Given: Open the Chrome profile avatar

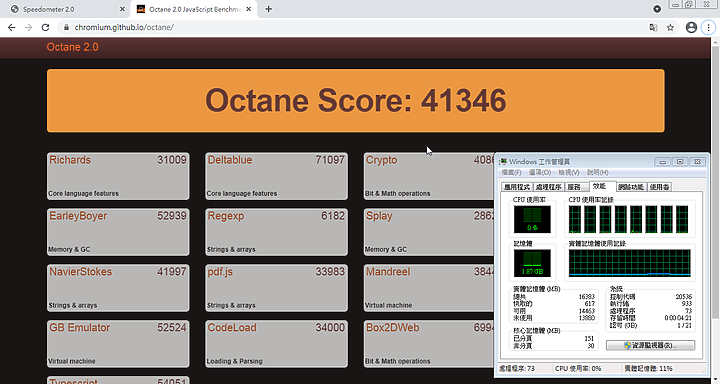Looking at the screenshot, I should tap(691, 28).
